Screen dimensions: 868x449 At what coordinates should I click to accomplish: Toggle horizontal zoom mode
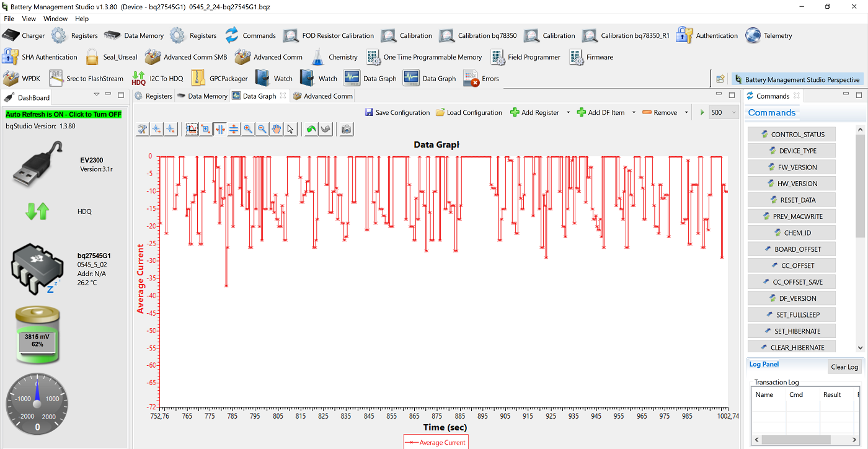pos(219,129)
